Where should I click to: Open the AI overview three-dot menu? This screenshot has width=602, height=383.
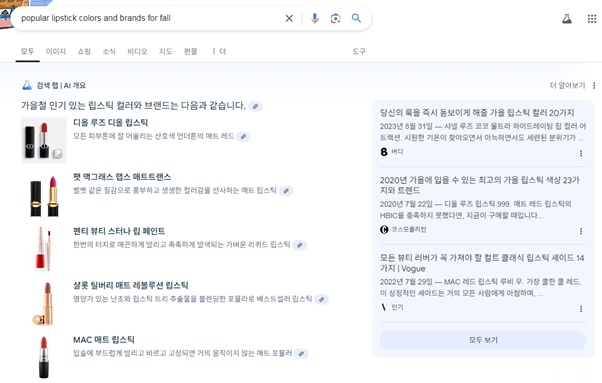(x=594, y=85)
